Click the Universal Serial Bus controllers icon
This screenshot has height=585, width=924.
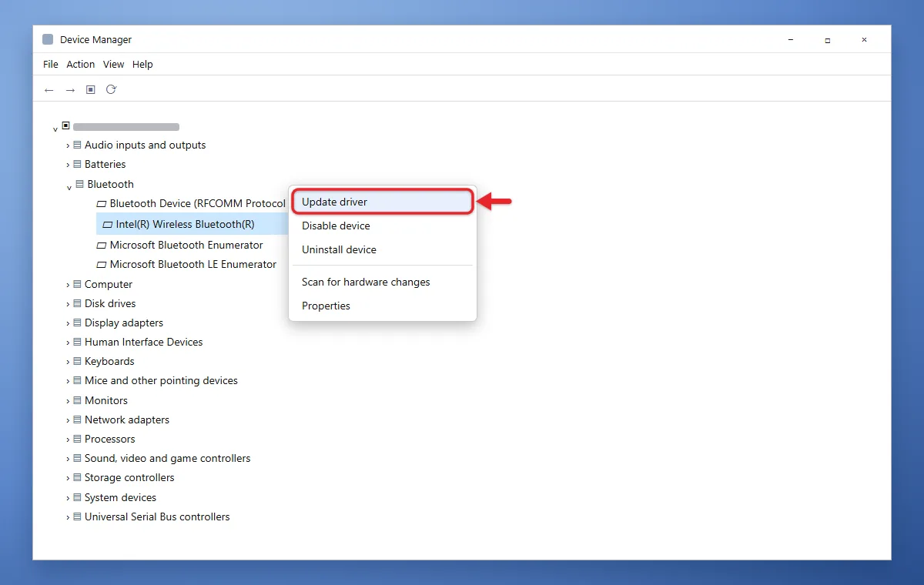pyautogui.click(x=77, y=516)
